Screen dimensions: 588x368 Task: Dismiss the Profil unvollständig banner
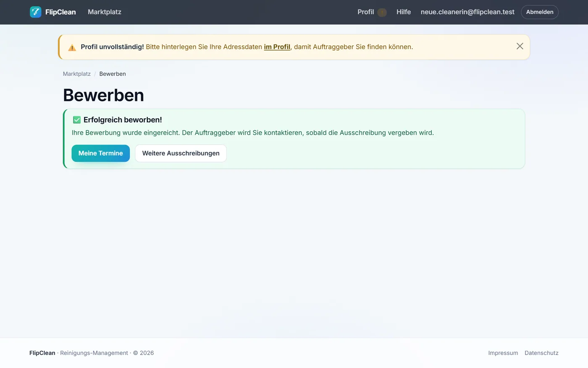click(520, 46)
